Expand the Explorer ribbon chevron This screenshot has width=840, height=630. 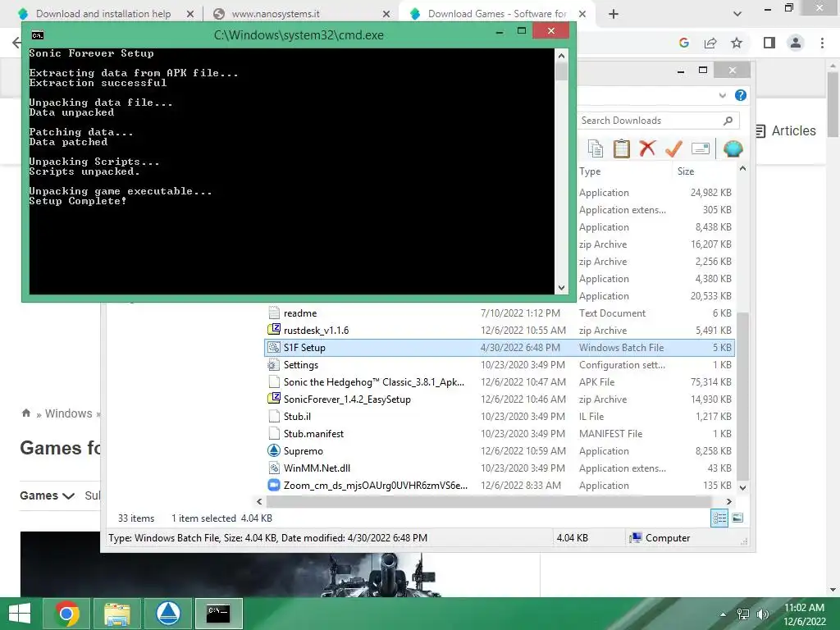coord(722,95)
